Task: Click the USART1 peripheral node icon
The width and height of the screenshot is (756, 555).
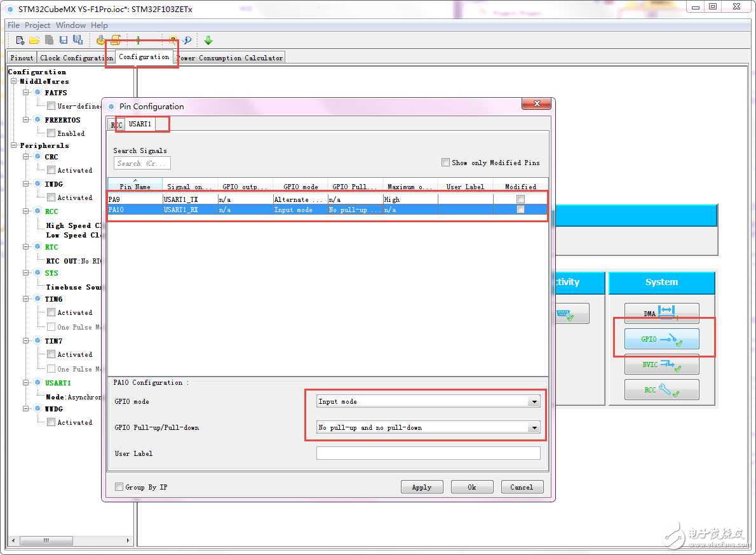Action: tap(37, 382)
